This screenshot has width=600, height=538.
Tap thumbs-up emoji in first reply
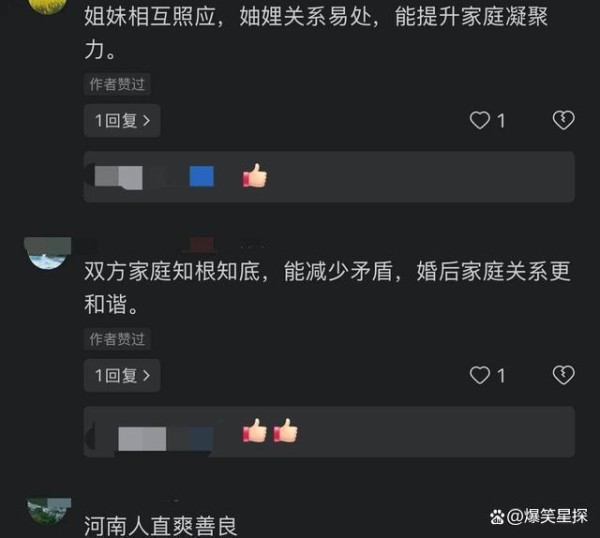point(255,176)
